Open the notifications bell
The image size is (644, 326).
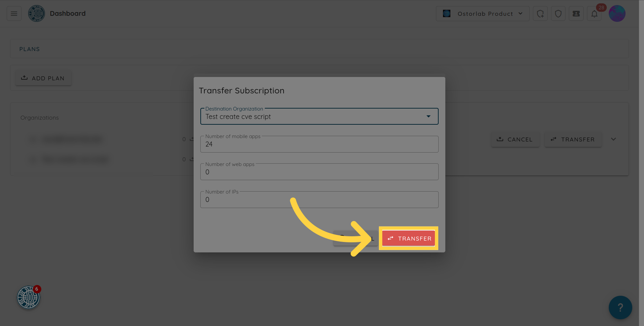594,14
